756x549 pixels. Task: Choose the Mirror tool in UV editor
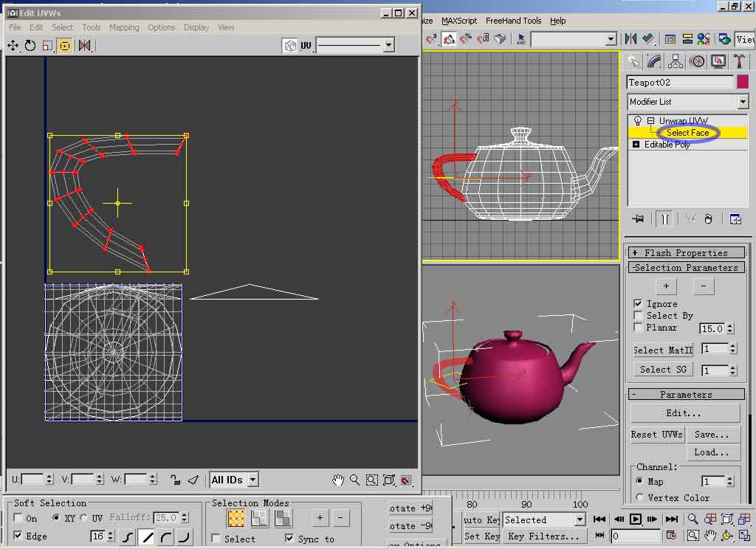point(84,46)
